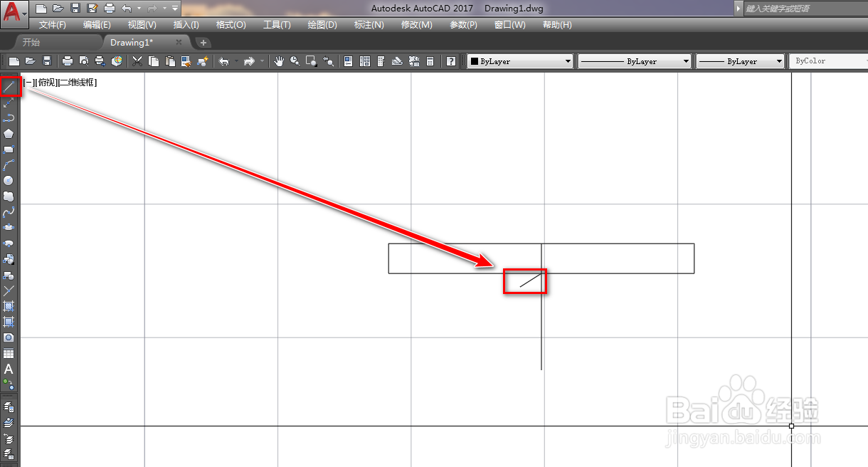
Task: Click Save As icon in quick access toolbar
Action: tap(92, 9)
